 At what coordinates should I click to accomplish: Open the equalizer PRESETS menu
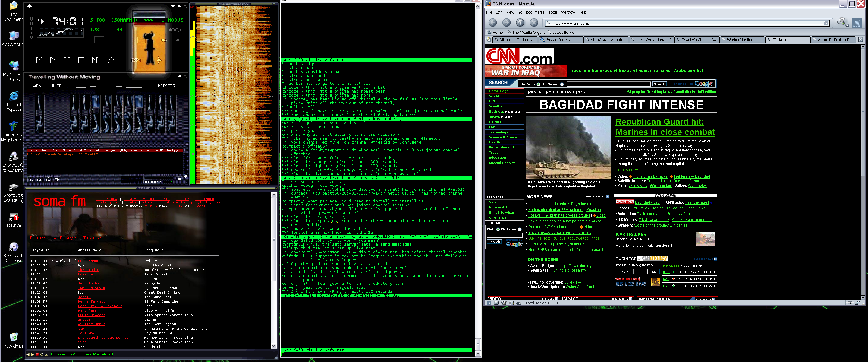[166, 86]
